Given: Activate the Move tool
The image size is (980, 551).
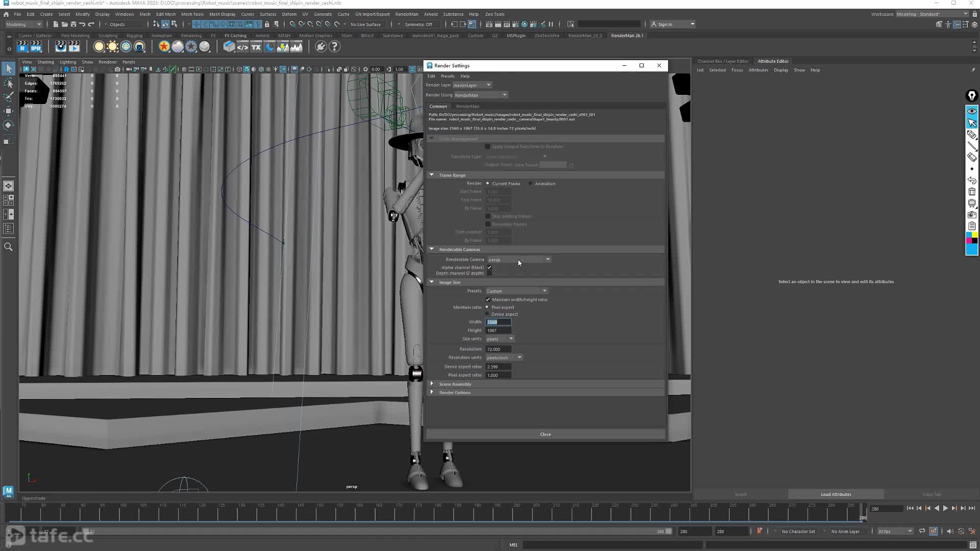Looking at the screenshot, I should (x=8, y=111).
